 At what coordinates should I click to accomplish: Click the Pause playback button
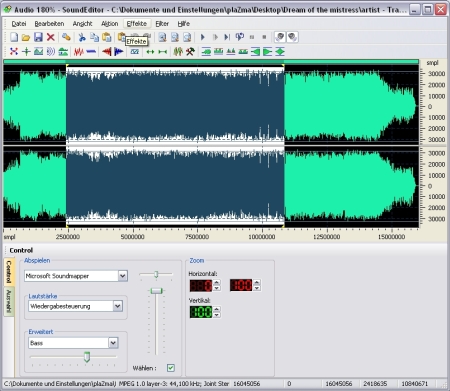tap(252, 37)
